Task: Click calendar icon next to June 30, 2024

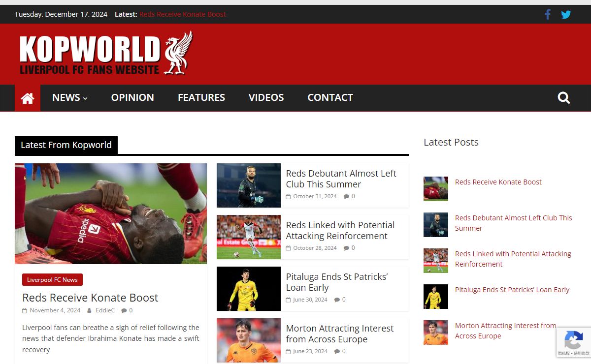Action: [x=288, y=300]
